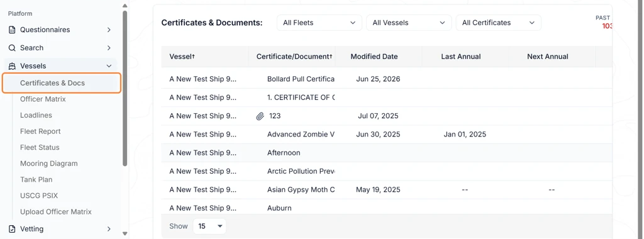Screen dimensions: 644x239
Task: Open Upload Officer Matrix
Action: pos(56,211)
